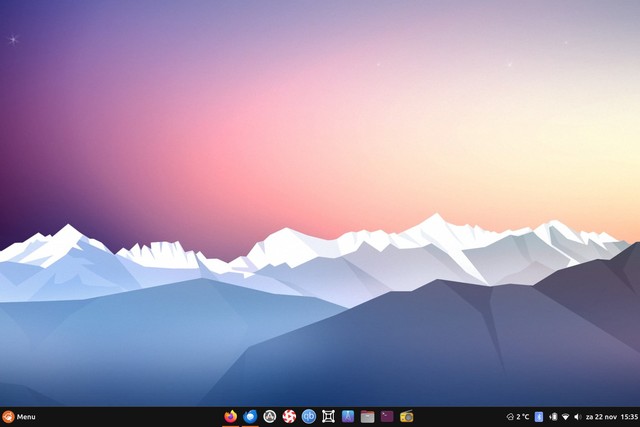Open Thunderbird mail from the panel
Viewport: 640px width, 427px height.
point(250,417)
